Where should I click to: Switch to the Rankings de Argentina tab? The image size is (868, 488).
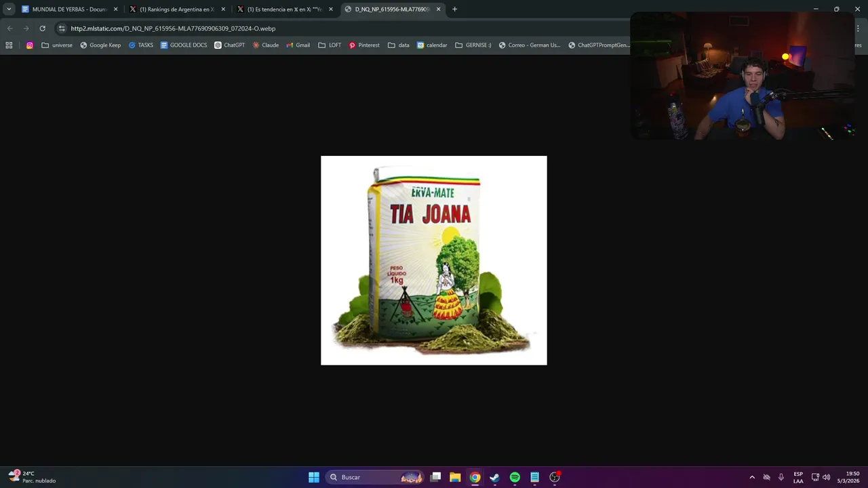(177, 9)
